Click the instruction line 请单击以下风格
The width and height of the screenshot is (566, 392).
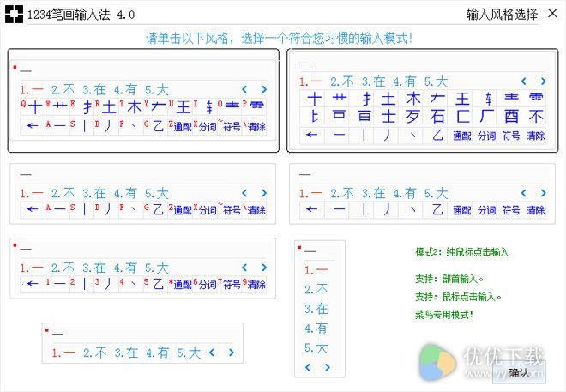pos(279,38)
